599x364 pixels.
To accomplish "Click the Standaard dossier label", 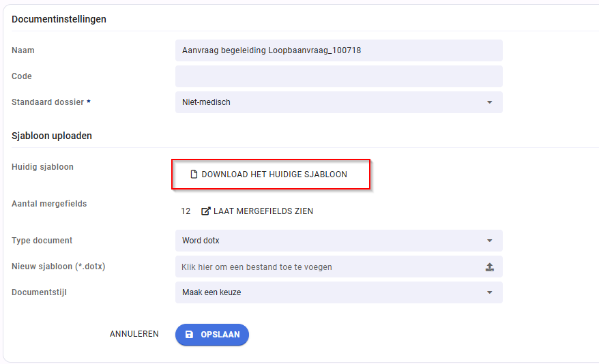I will (48, 102).
